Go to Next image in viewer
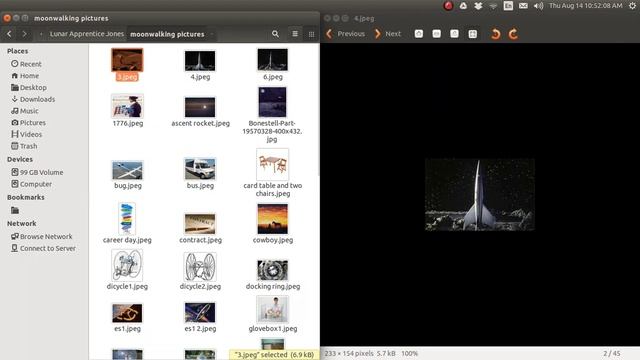 (x=388, y=34)
